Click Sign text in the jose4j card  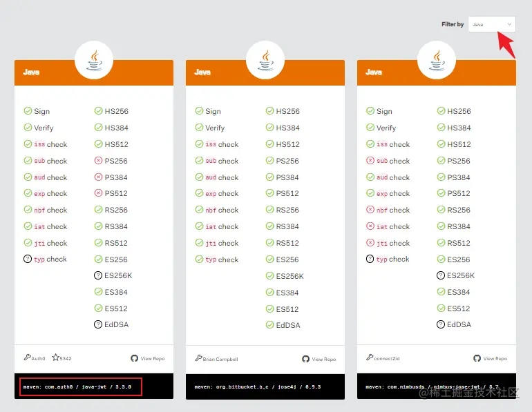[x=213, y=112]
